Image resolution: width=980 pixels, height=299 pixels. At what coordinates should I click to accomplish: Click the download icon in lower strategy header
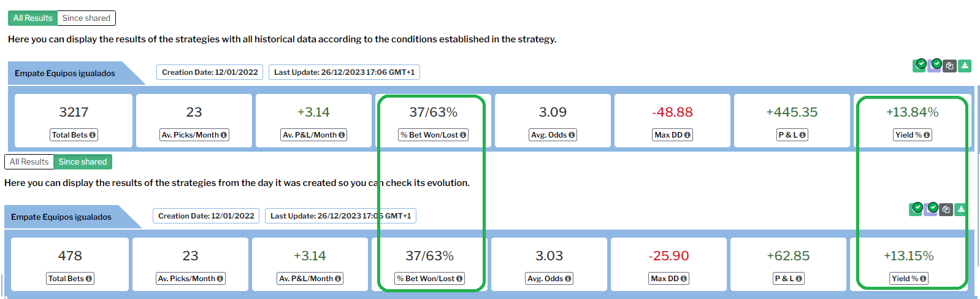pyautogui.click(x=961, y=209)
